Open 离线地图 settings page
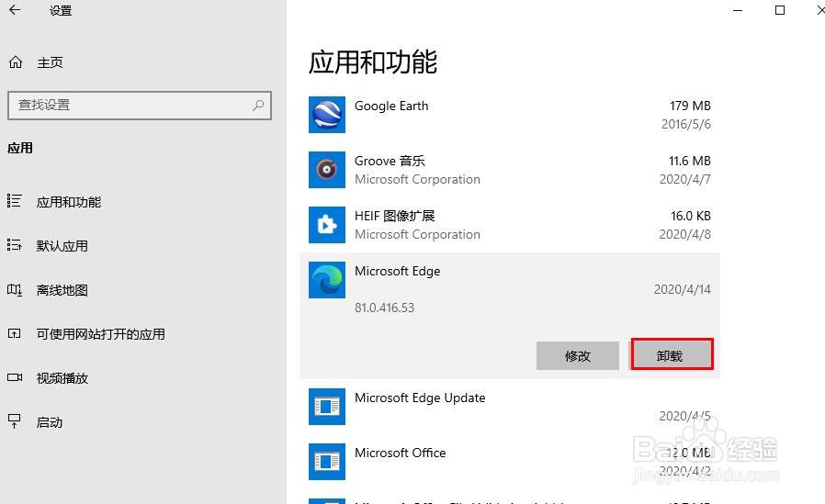This screenshot has height=504, width=825. tap(62, 290)
